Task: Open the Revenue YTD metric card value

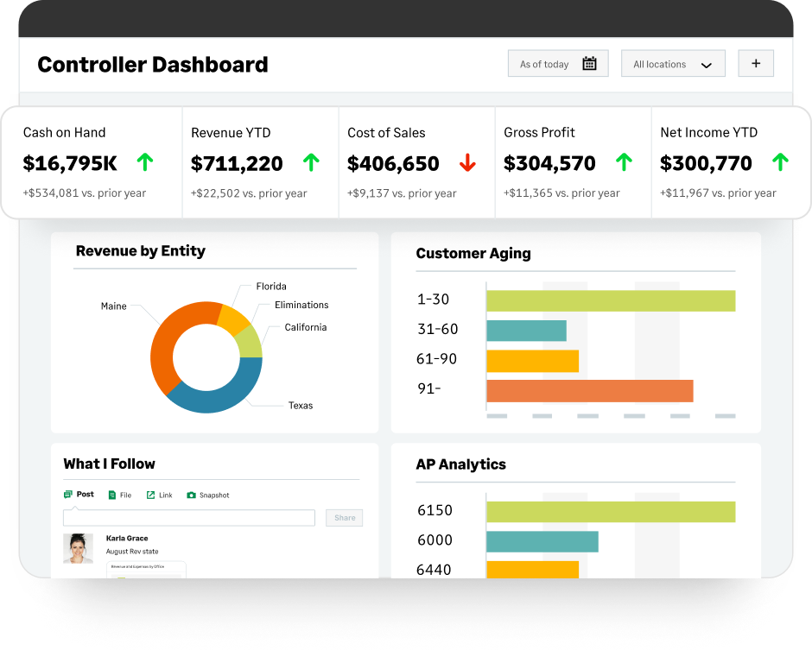Action: pyautogui.click(x=237, y=163)
